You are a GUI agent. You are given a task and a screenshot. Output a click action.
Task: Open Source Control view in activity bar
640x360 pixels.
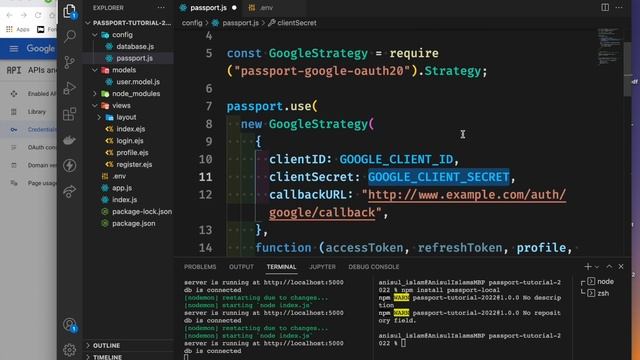70,62
